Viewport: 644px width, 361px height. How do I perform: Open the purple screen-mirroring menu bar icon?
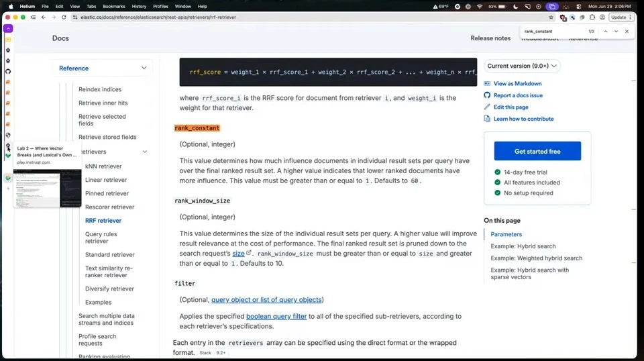552,7
